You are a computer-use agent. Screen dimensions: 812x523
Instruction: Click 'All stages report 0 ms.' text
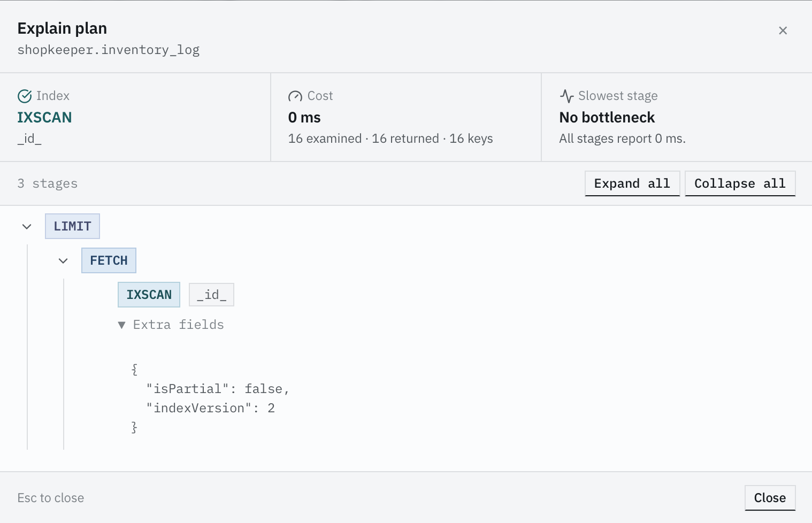click(x=622, y=139)
